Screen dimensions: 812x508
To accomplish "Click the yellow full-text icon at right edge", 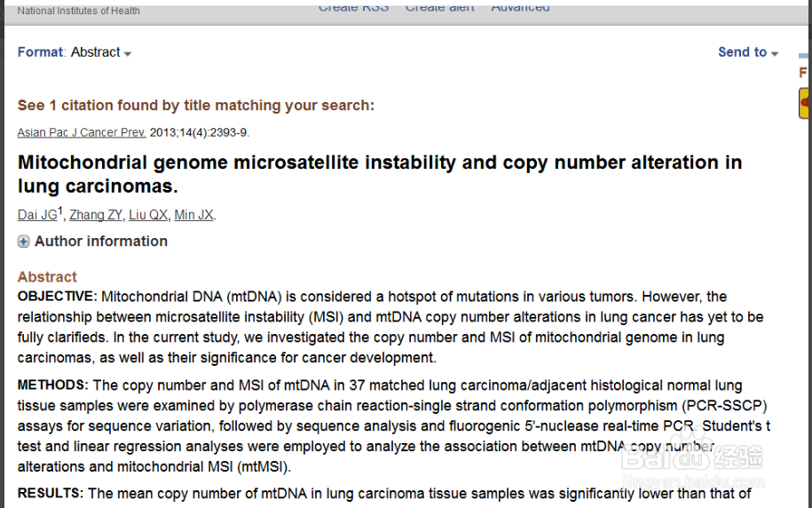I will (804, 103).
